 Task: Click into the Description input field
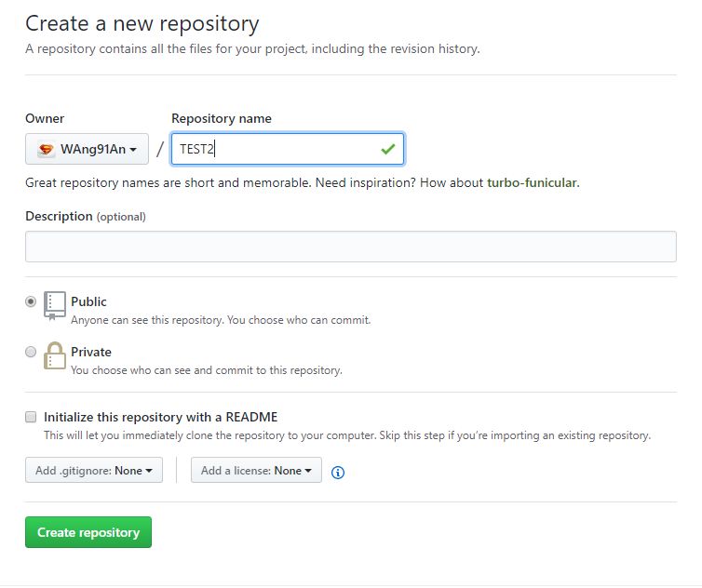tap(351, 247)
